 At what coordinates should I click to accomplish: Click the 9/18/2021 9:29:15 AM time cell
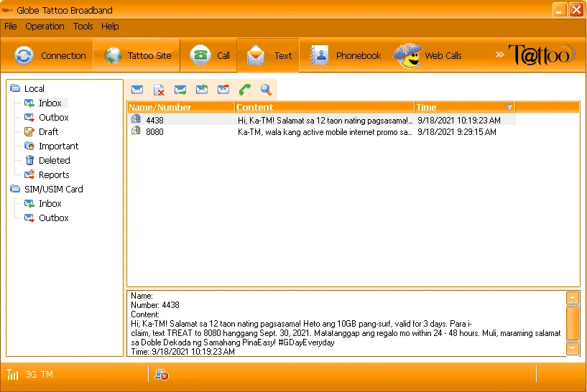pos(457,132)
